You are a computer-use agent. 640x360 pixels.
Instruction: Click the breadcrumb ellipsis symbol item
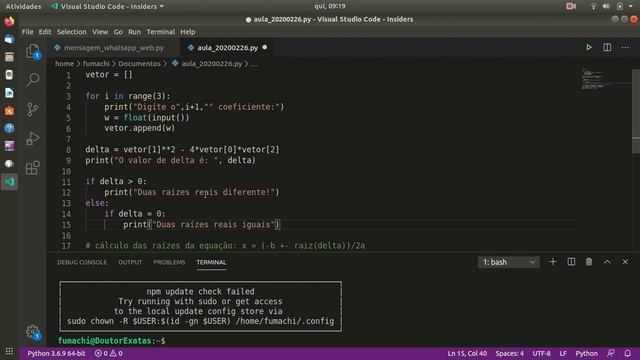coord(255,64)
